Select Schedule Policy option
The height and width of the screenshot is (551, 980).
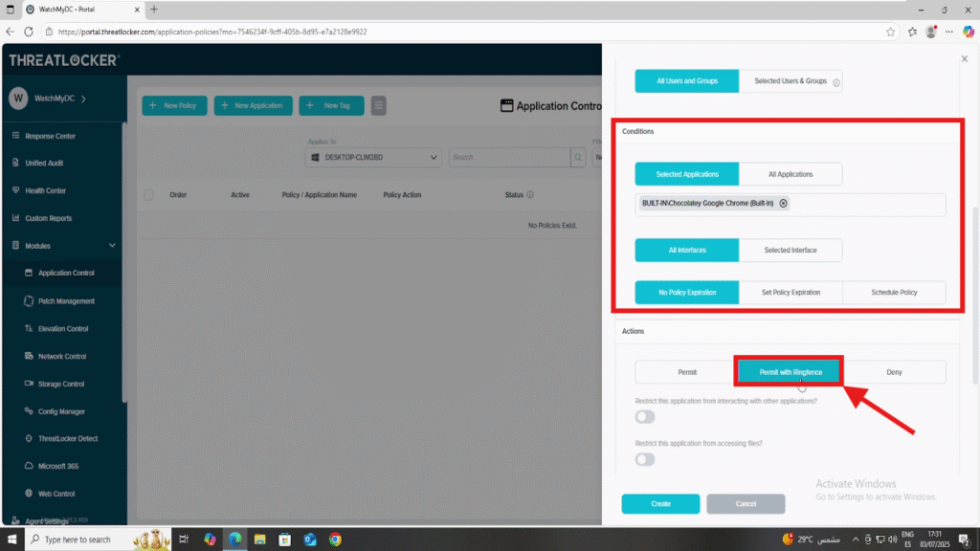tap(895, 293)
